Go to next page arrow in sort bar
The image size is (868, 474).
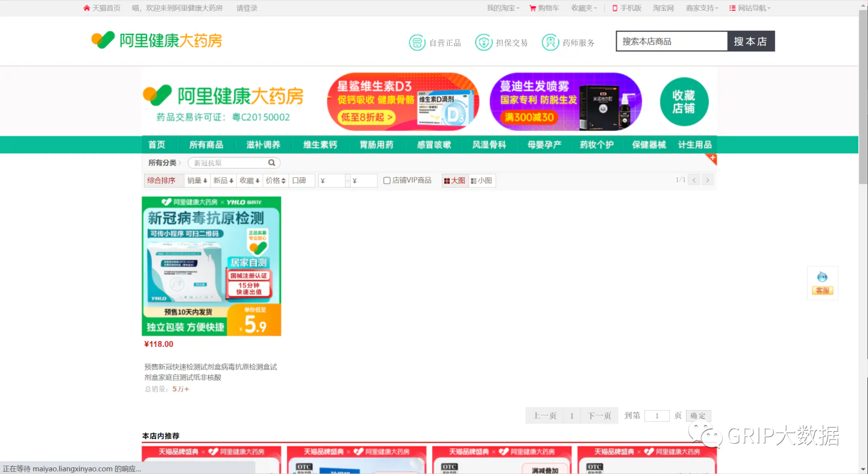click(708, 180)
